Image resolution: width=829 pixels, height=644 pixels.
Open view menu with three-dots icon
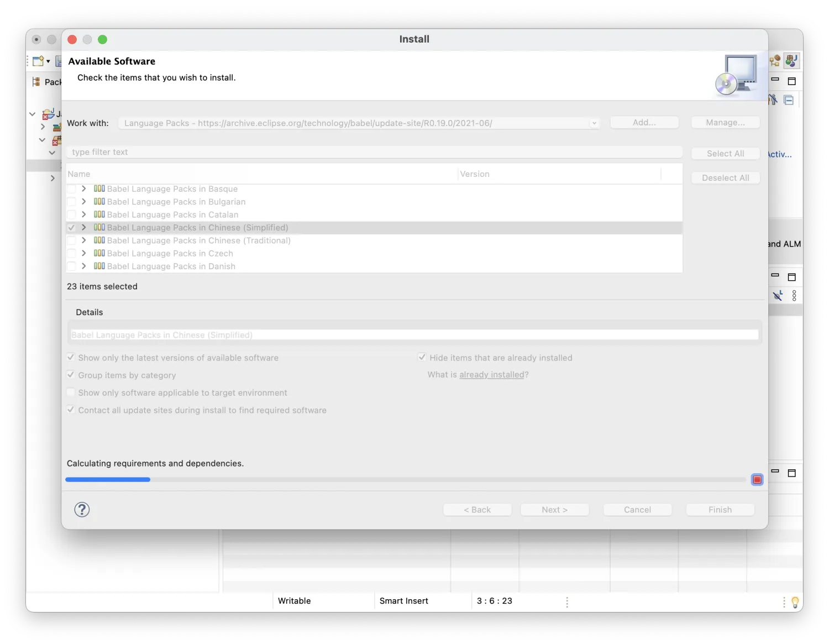[794, 296]
